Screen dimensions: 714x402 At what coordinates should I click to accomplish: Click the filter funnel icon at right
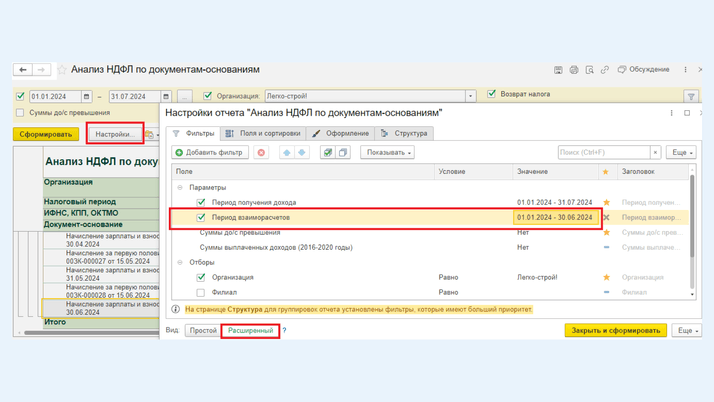coord(691,97)
